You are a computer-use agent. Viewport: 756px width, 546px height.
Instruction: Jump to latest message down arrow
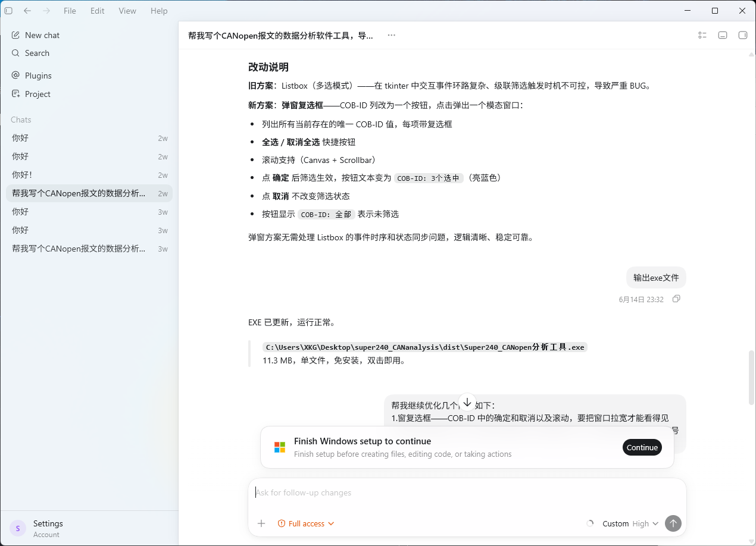(x=467, y=403)
